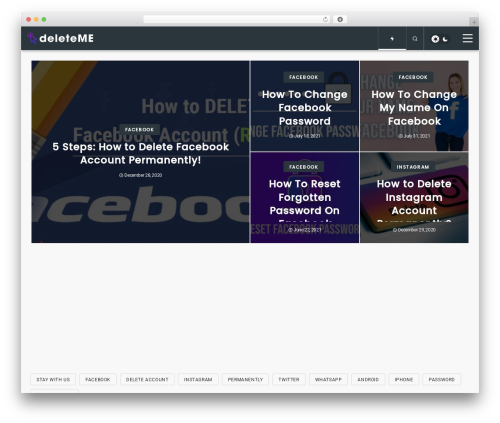The image size is (500, 423).
Task: Open 'How To Change My Name On Facebook' article
Action: point(414,108)
